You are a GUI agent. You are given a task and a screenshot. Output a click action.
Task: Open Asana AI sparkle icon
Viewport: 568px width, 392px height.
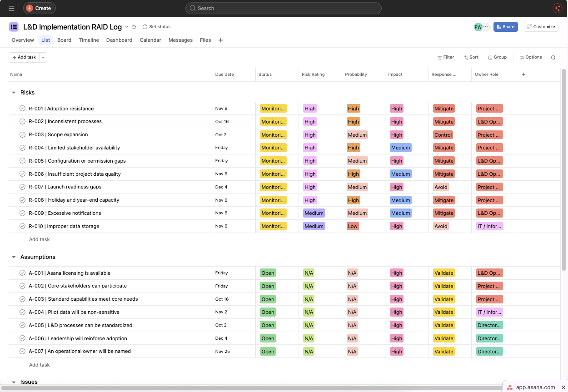(557, 8)
